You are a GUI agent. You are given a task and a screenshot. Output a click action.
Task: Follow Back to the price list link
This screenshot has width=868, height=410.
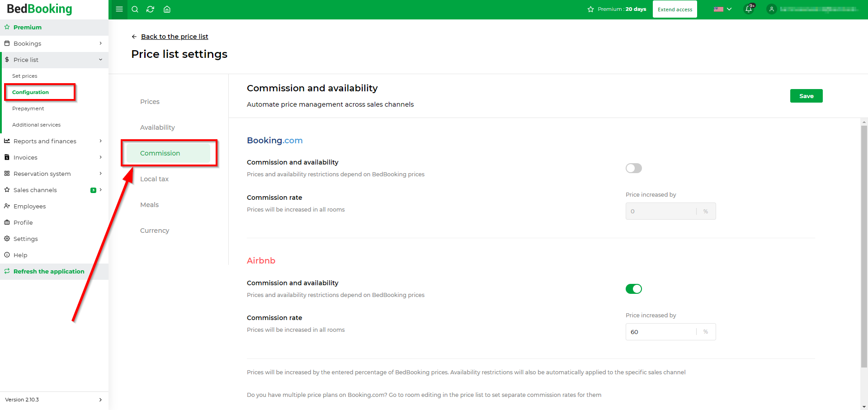click(175, 37)
